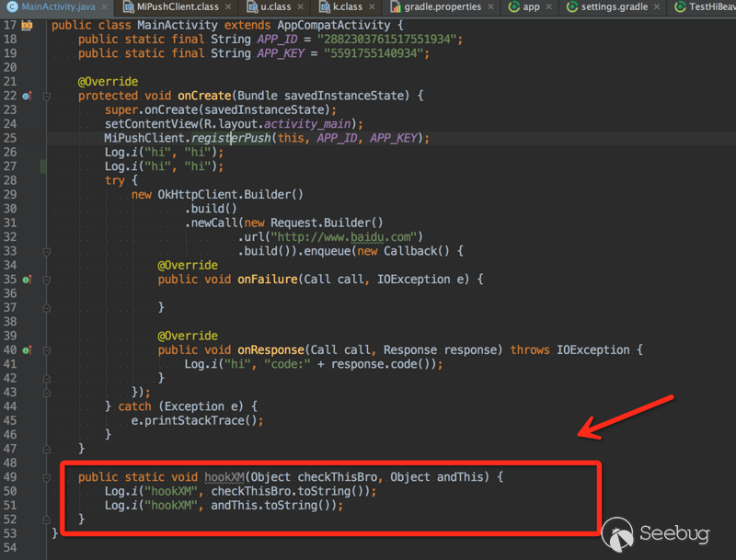Click the class file icon on u.class tab
This screenshot has height=560, width=736.
(252, 7)
